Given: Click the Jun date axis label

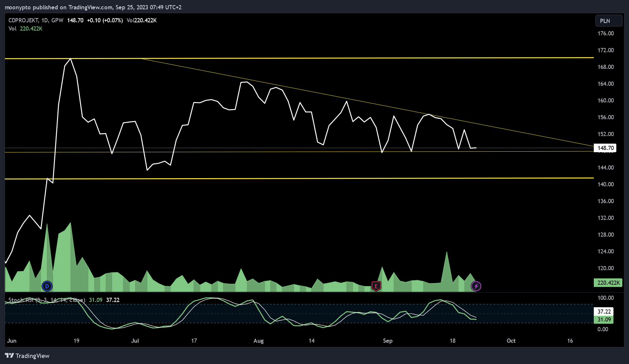Looking at the screenshot, I should (12, 341).
